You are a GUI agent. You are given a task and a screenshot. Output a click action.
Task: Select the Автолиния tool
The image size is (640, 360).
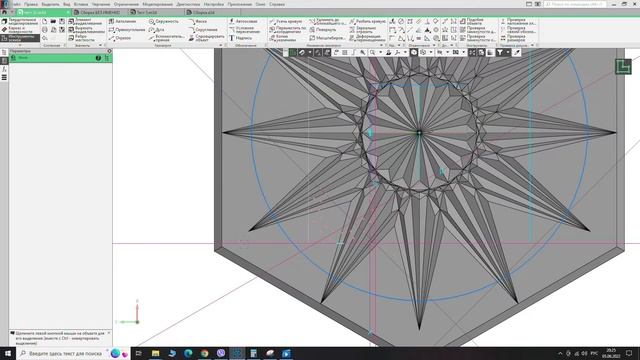(x=122, y=21)
